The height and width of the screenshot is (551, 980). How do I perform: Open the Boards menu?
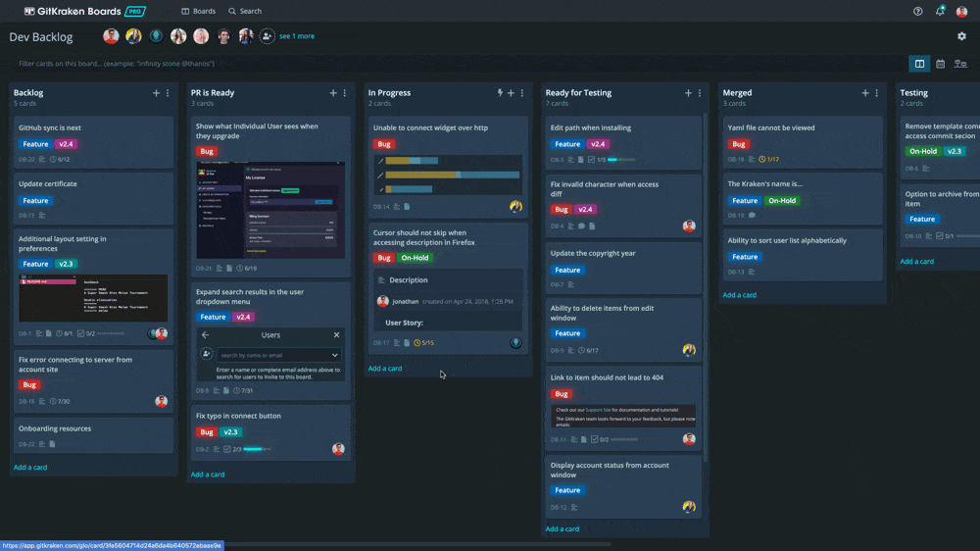(x=198, y=11)
